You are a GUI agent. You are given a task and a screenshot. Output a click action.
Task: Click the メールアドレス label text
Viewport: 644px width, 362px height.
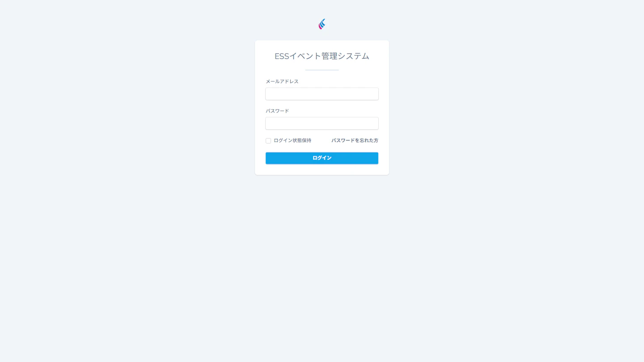click(282, 81)
